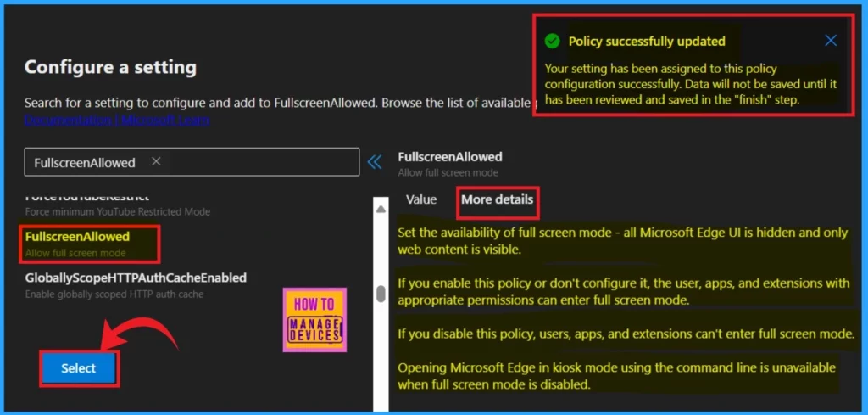Switch to the More details tab
The image size is (868, 415).
497,199
